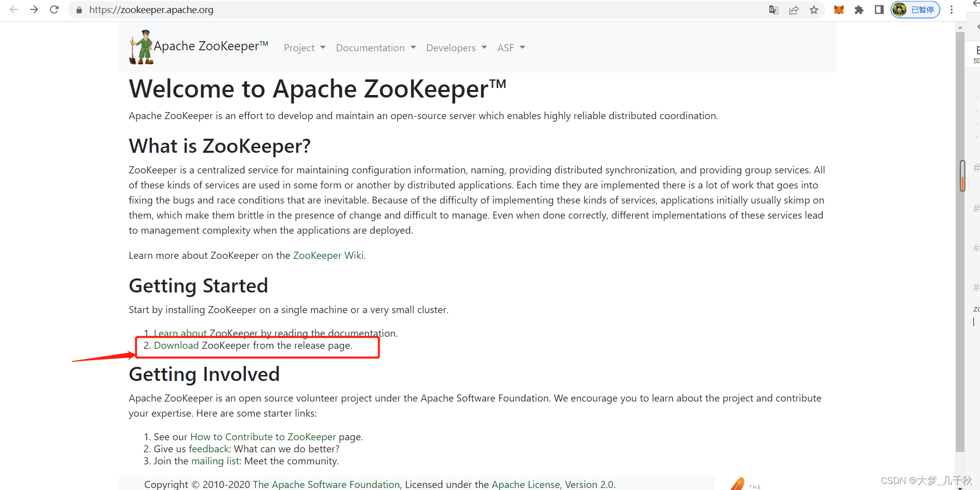Open the Chrome three-dot menu
980x490 pixels.
(x=951, y=10)
